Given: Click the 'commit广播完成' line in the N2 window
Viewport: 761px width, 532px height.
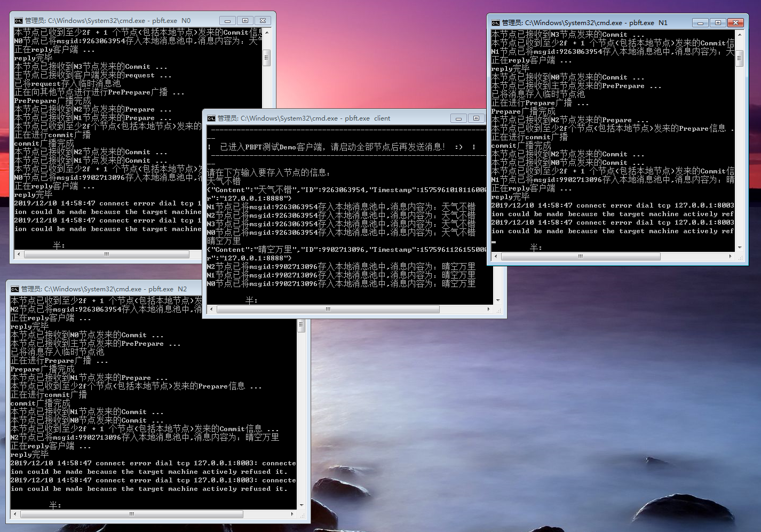Looking at the screenshot, I should click(40, 403).
